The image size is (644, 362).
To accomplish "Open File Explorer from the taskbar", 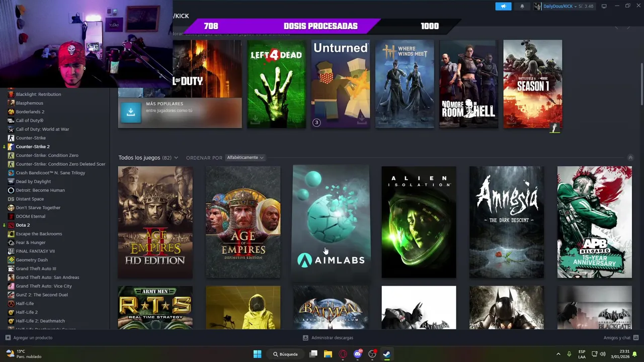I will pyautogui.click(x=328, y=354).
